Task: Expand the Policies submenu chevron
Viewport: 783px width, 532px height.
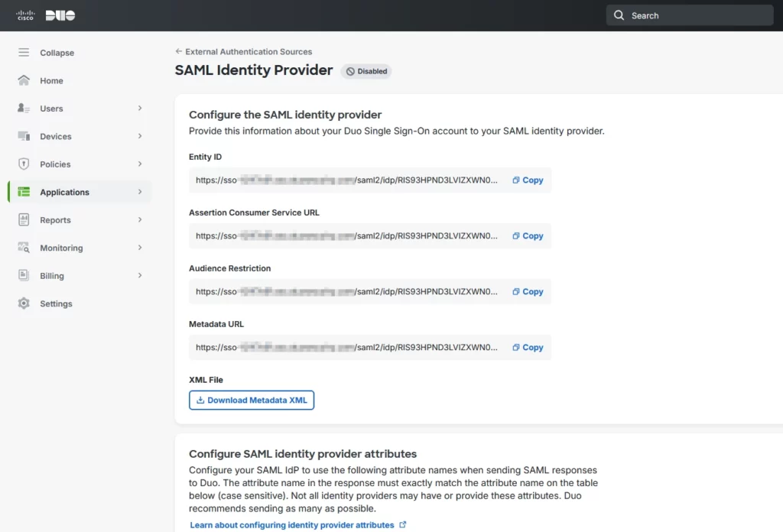Action: [x=140, y=164]
